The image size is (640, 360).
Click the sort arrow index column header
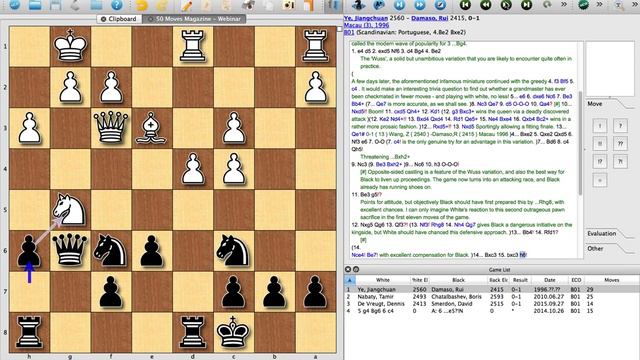pyautogui.click(x=350, y=280)
